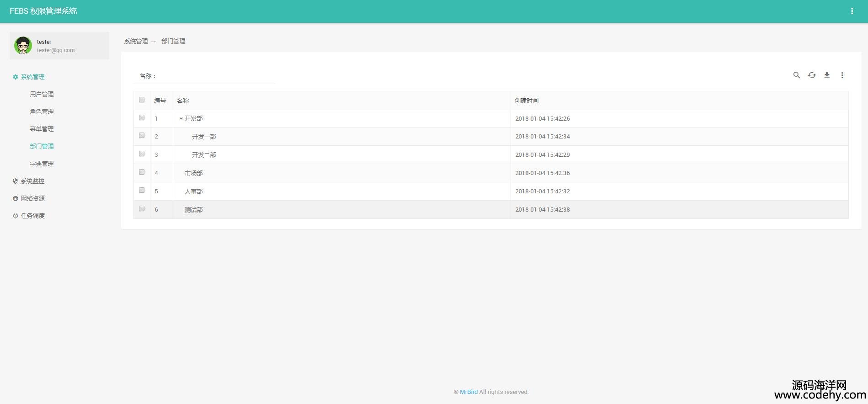Click the clock icon beside 任务调度

[15, 216]
